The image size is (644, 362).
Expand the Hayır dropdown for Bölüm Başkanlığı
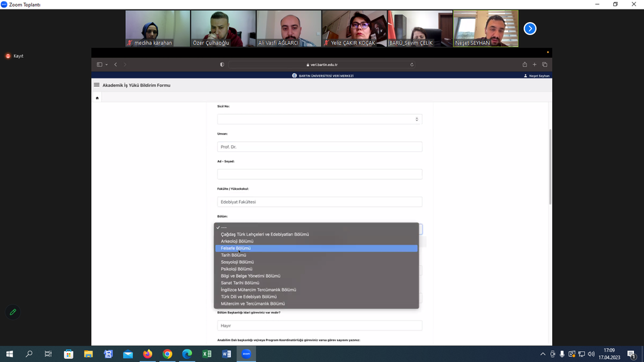319,326
